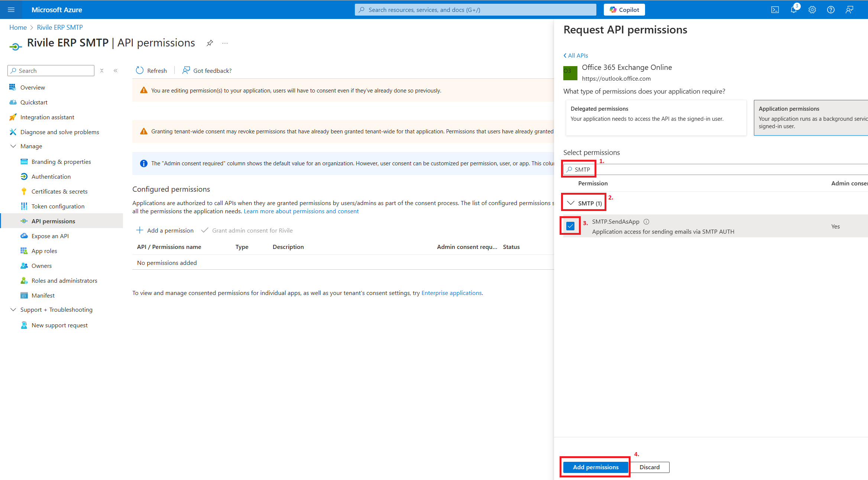The image size is (868, 480).
Task: Click the Copilot button
Action: 624,10
